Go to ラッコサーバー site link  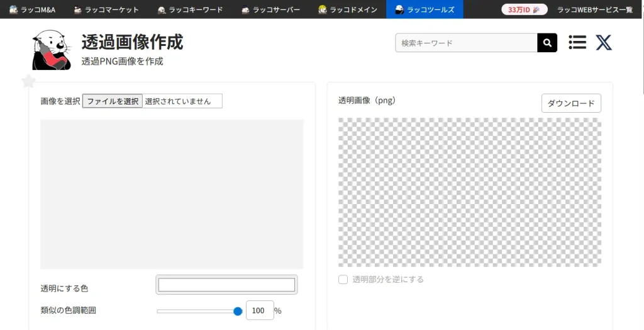[x=271, y=9]
